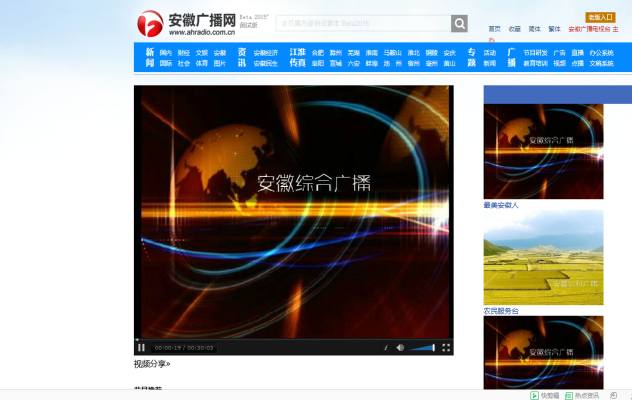Open the 江淮传真 navigation section
This screenshot has width=632, height=400.
(297, 57)
